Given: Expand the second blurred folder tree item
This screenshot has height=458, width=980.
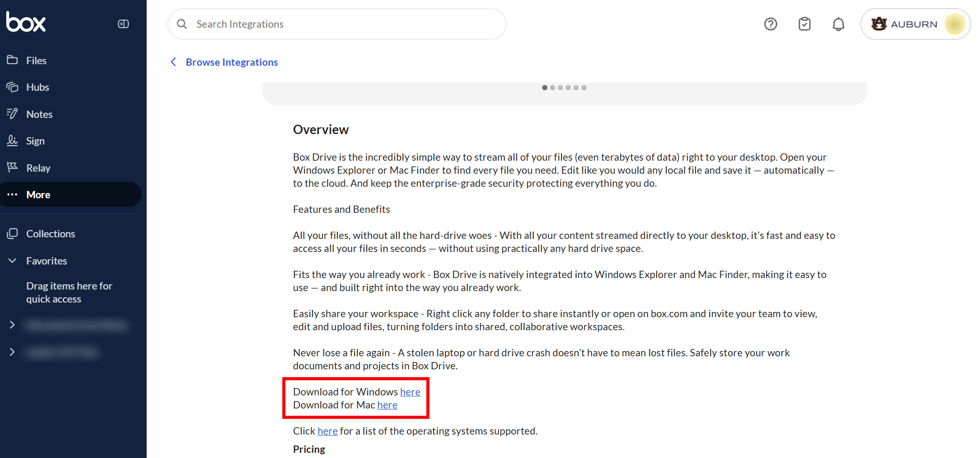Looking at the screenshot, I should (x=13, y=352).
